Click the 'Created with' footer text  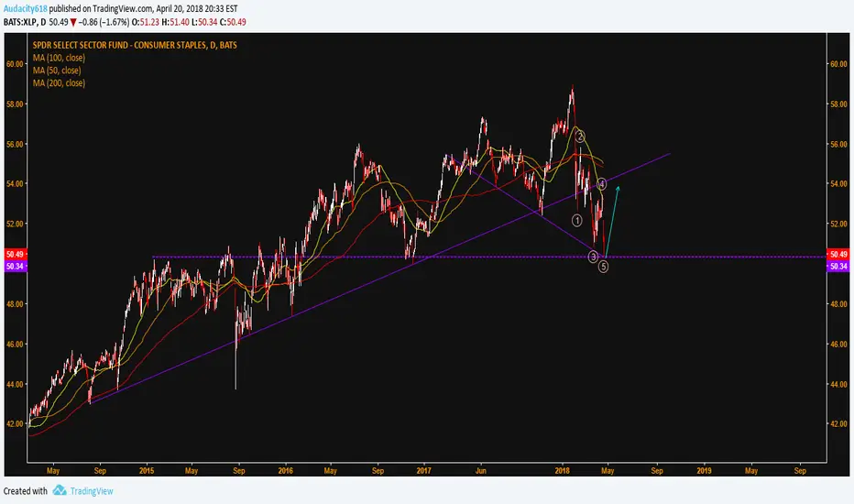coord(26,491)
